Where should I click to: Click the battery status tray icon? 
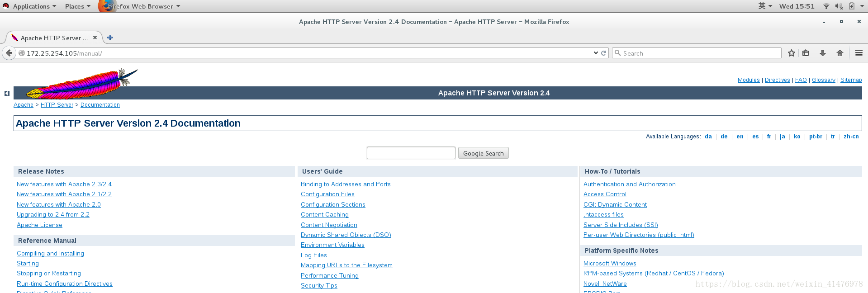(852, 6)
